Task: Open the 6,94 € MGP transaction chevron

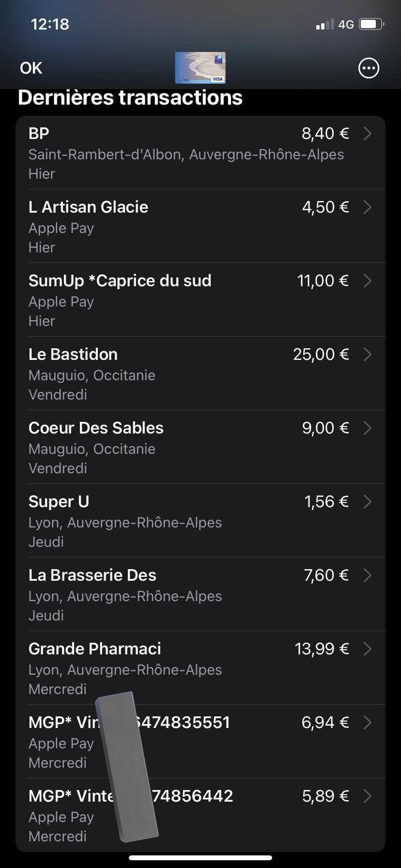Action: pos(368,723)
